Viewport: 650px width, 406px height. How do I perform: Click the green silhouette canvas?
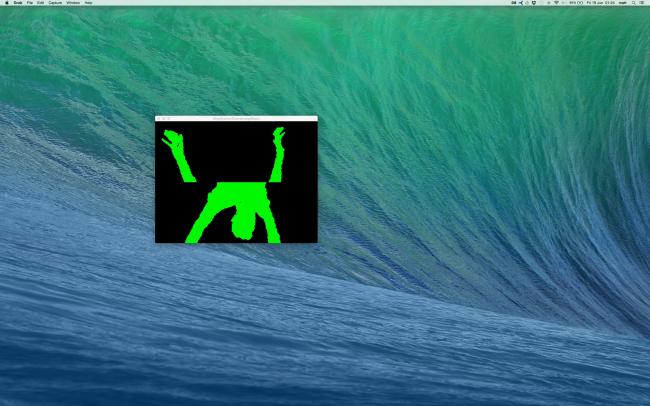click(x=236, y=182)
